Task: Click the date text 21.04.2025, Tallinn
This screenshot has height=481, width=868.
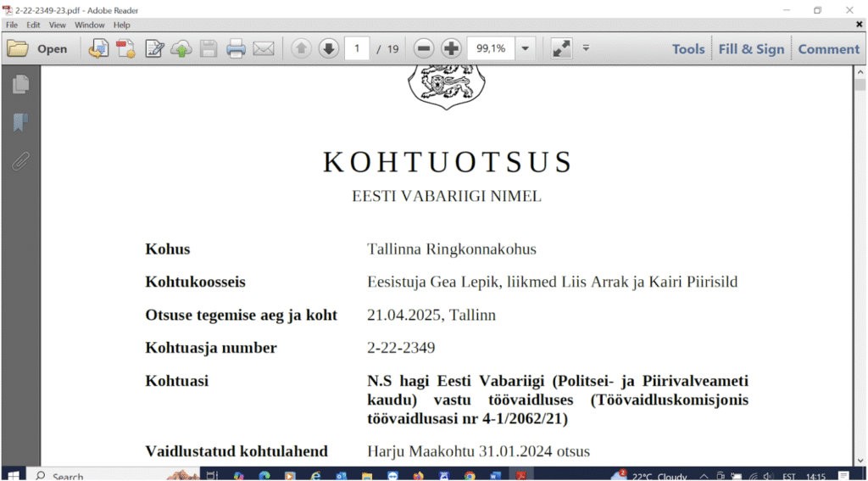Action: coord(431,316)
